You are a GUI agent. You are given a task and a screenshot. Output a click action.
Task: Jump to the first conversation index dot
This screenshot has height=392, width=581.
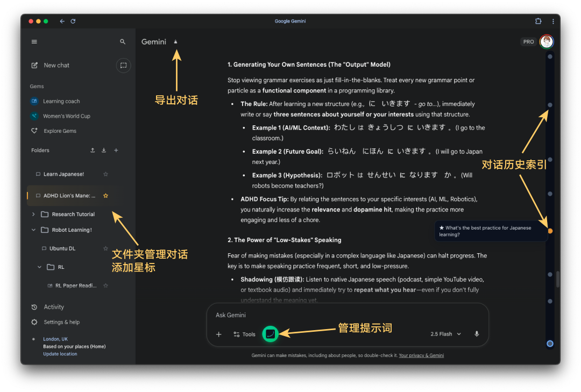tap(550, 56)
